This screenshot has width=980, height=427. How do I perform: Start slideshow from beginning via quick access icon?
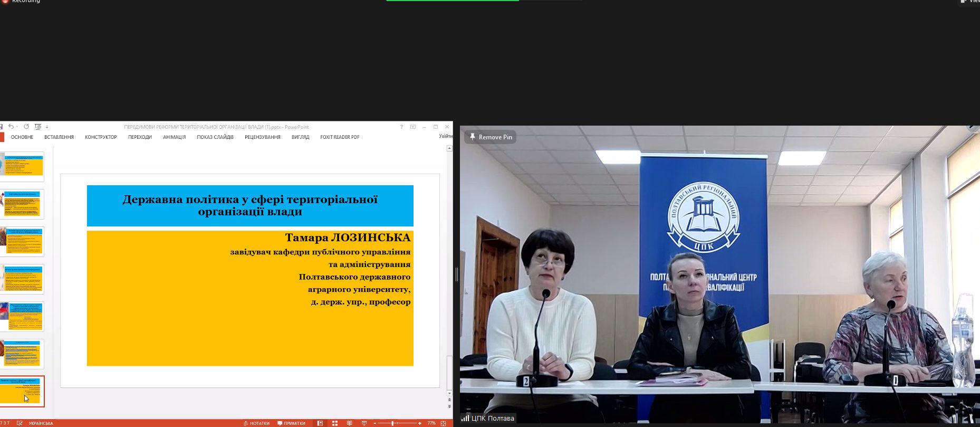click(38, 127)
